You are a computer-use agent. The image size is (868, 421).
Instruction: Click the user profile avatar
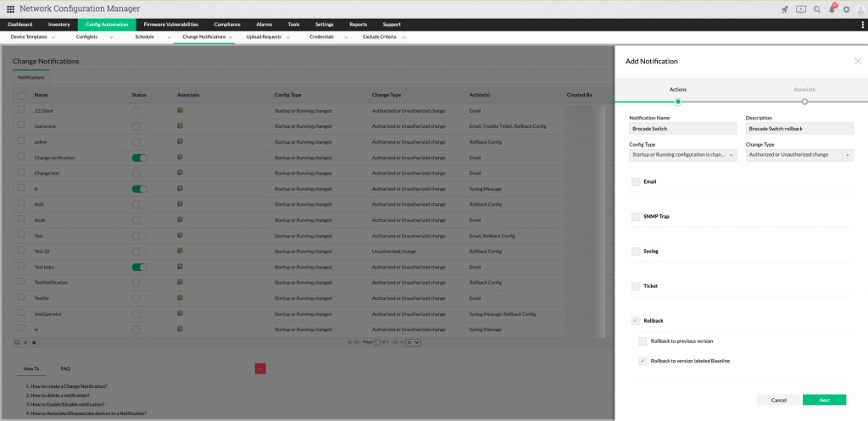pyautogui.click(x=860, y=9)
